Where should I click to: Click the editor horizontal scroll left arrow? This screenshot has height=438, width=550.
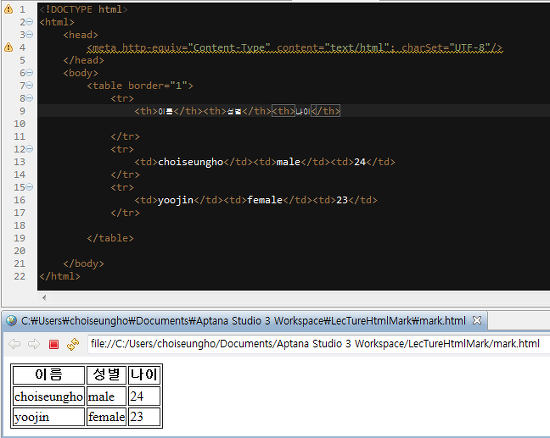click(44, 298)
